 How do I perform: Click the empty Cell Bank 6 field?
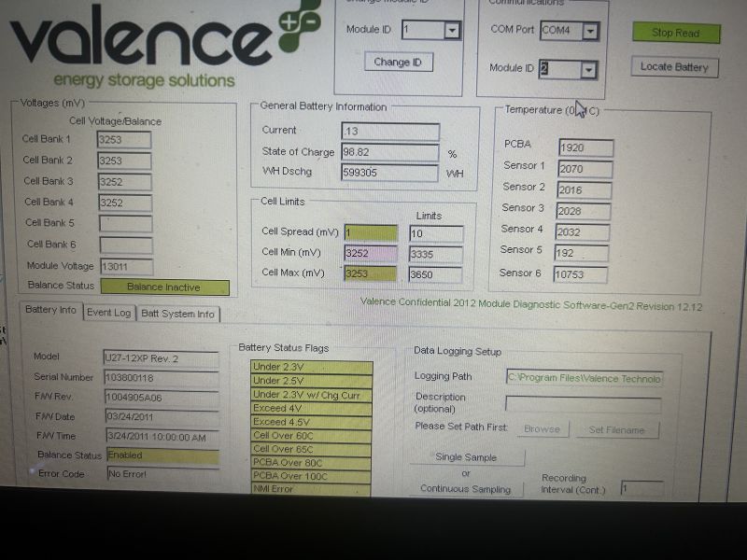126,245
